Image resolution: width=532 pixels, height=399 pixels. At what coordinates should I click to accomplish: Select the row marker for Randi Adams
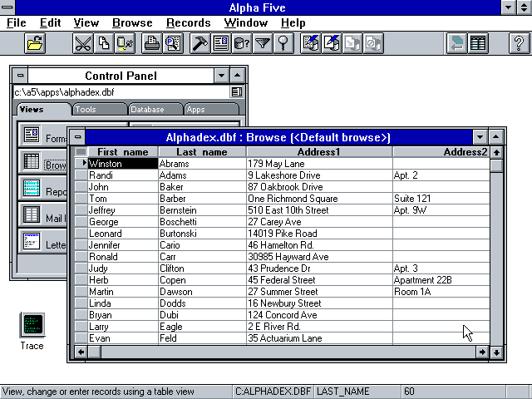(81, 175)
